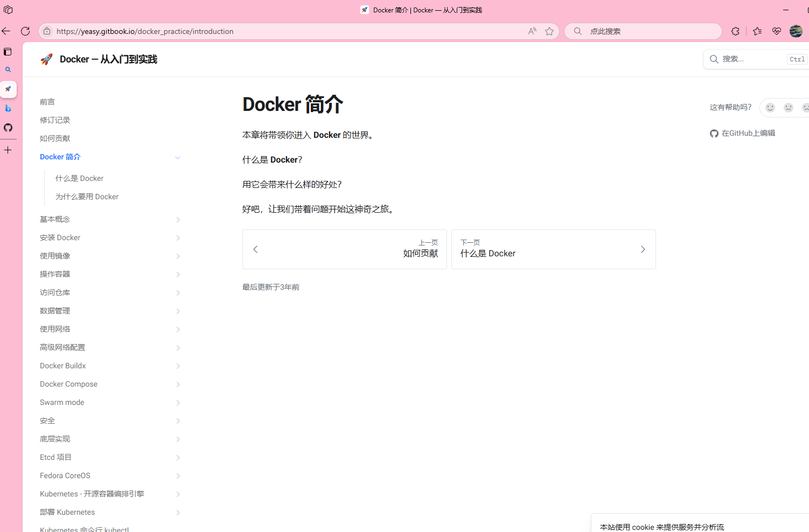The image size is (809, 532).
Task: Open the workspaces icon in title bar
Action: point(8,10)
